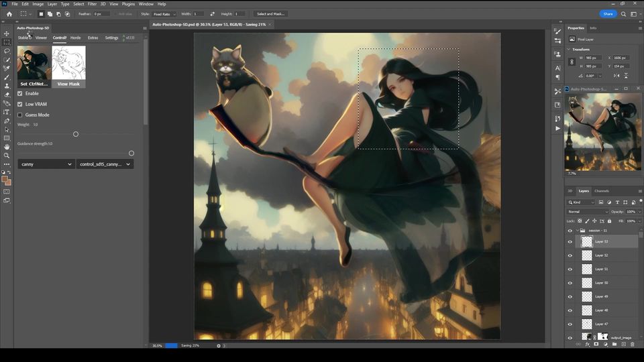Open the Normal blend mode dropdown

pos(588,212)
